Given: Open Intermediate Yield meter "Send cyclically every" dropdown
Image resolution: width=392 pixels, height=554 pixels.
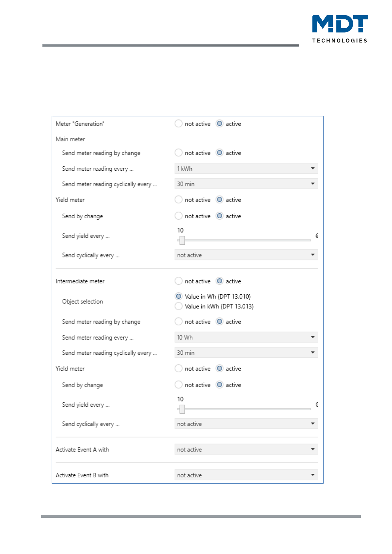Looking at the screenshot, I should pyautogui.click(x=246, y=423).
